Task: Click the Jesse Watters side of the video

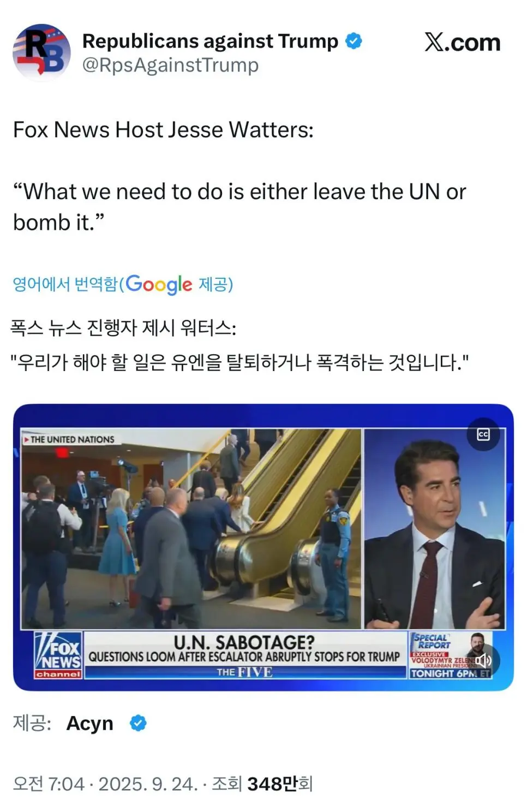Action: [x=434, y=529]
